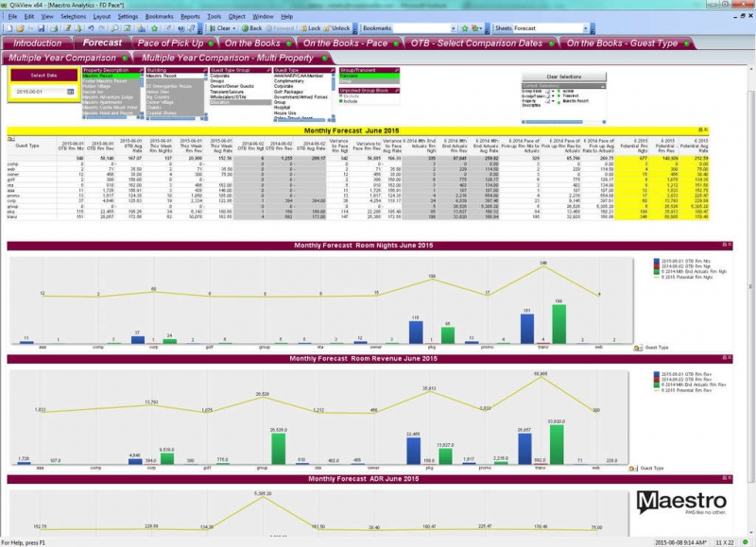This screenshot has height=547, width=756.
Task: Click the Clear Selections button
Action: (563, 77)
